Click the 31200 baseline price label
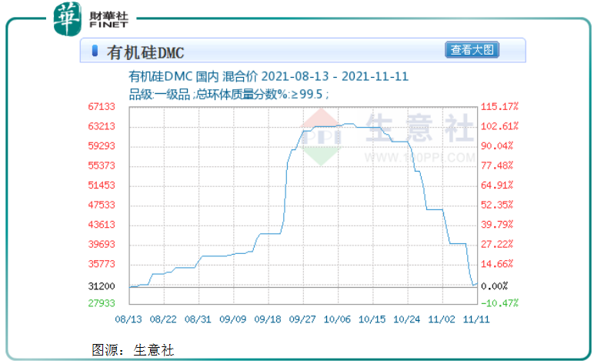 (x=102, y=286)
